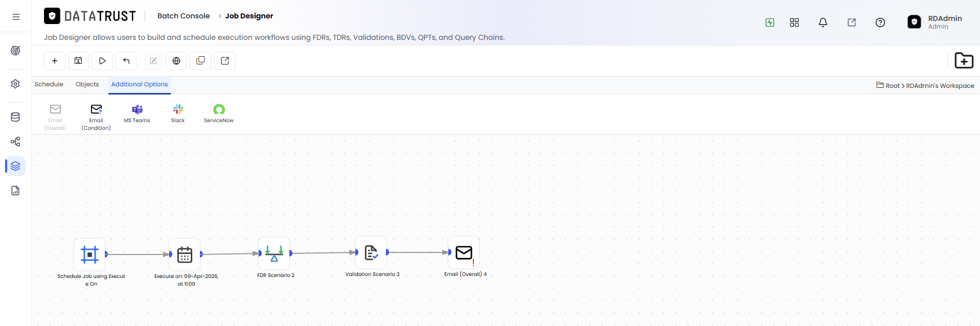
Task: Click the Execute on: 09-Apr-2026 label
Action: click(x=186, y=280)
